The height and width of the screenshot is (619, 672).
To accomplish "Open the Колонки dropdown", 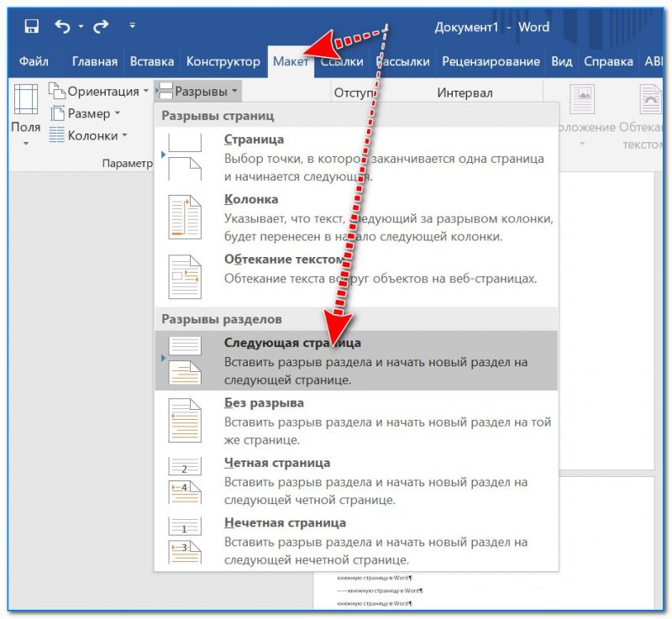I will pos(88,135).
